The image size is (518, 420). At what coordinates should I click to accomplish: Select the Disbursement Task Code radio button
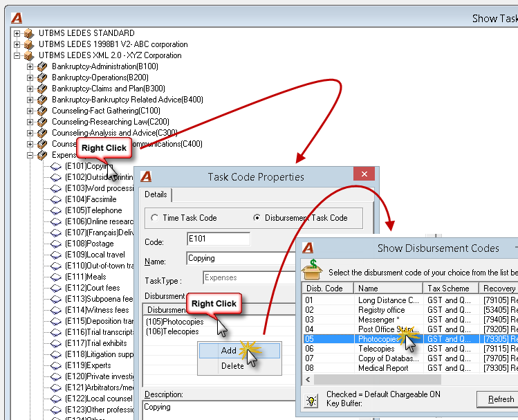pyautogui.click(x=257, y=218)
